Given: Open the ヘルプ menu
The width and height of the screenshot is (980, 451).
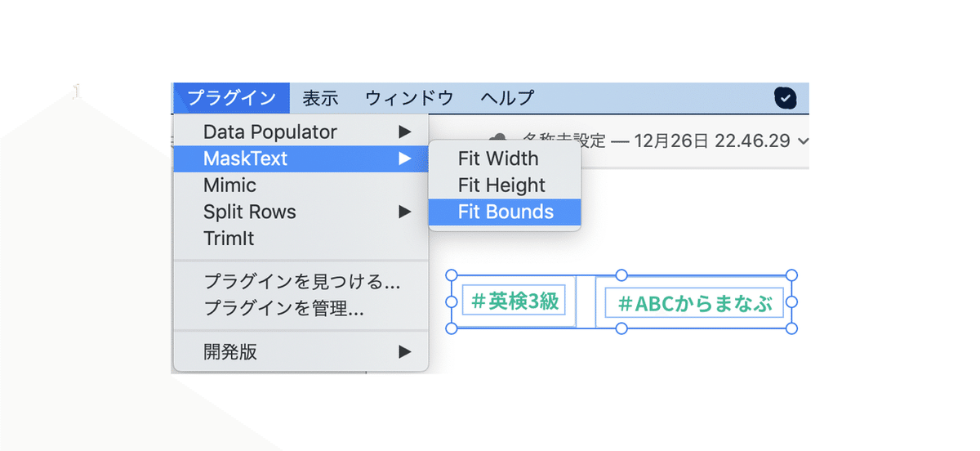Looking at the screenshot, I should (507, 98).
